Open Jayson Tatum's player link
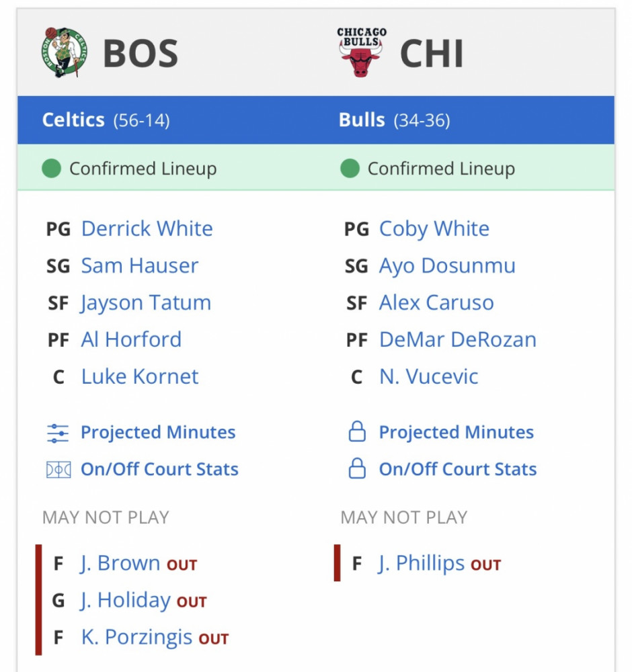Image resolution: width=632 pixels, height=672 pixels. 146,303
